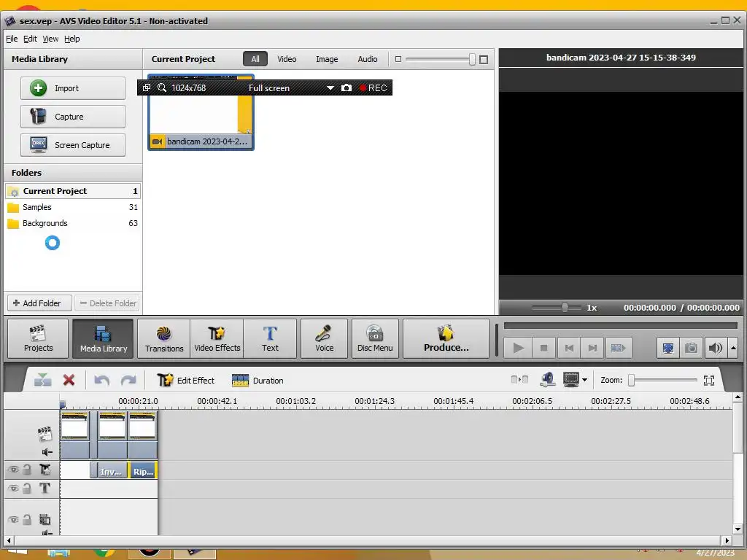747x560 pixels.
Task: Open the Samples folder
Action: (73, 207)
